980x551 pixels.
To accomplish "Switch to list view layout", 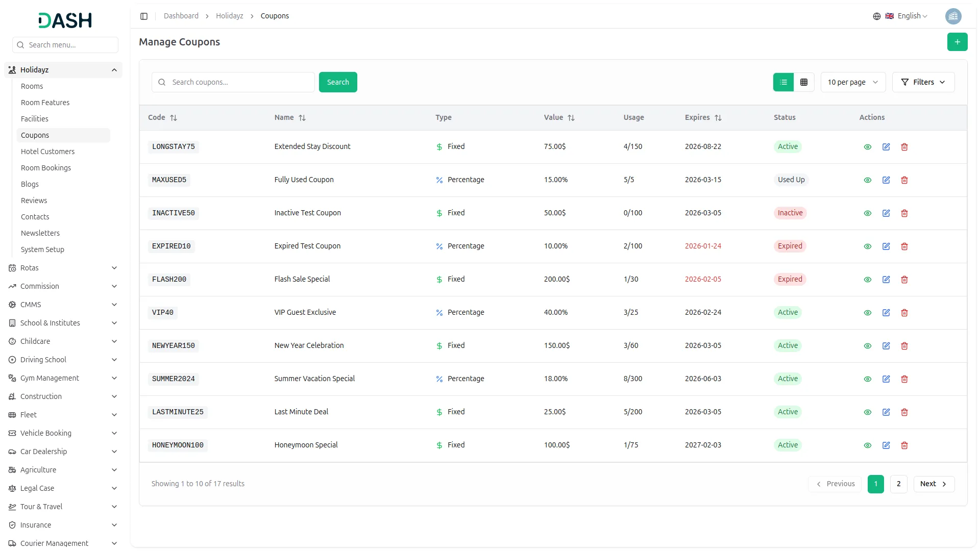I will tap(783, 82).
